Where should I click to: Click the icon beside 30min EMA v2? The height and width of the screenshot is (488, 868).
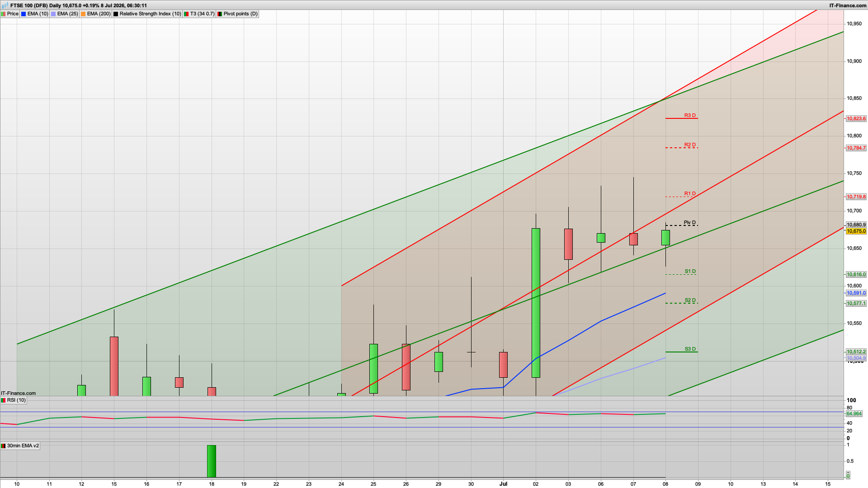click(x=4, y=446)
